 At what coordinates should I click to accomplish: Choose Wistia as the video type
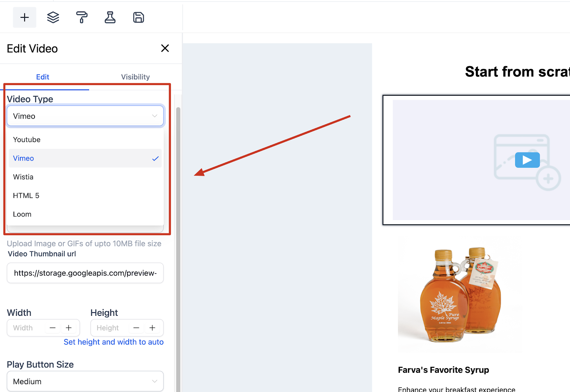85,177
